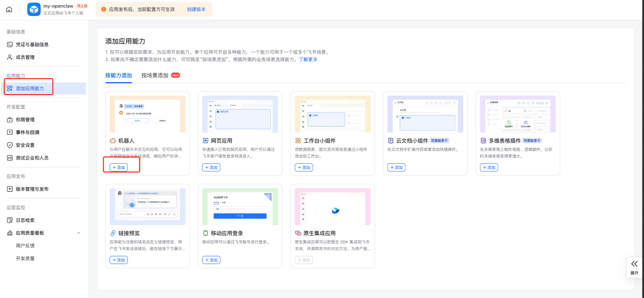Open 日志检索 log search
This screenshot has width=644, height=298.
(x=25, y=220)
